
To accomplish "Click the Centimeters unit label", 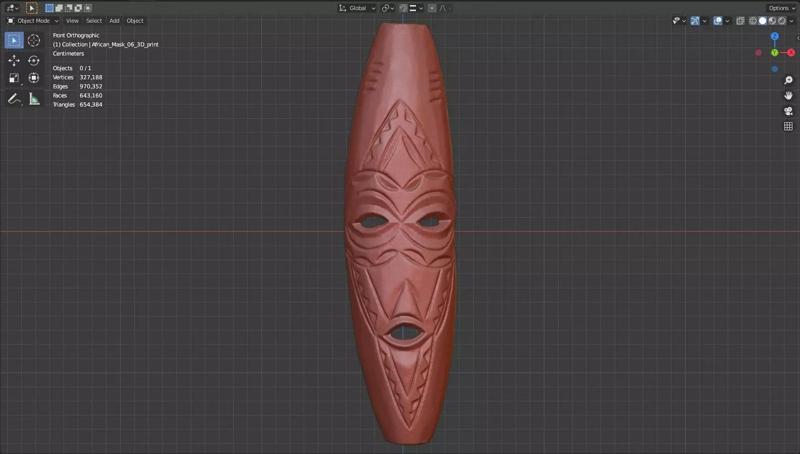I will click(x=68, y=54).
